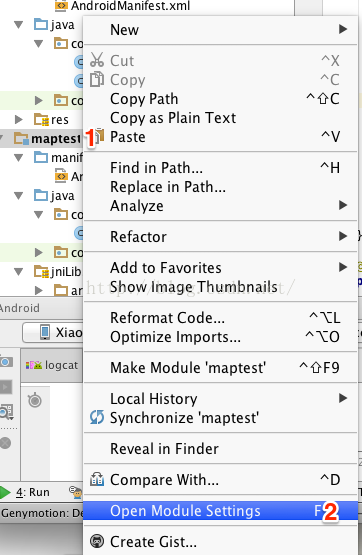Click the Compare With icon
The image size is (362, 555).
click(97, 480)
